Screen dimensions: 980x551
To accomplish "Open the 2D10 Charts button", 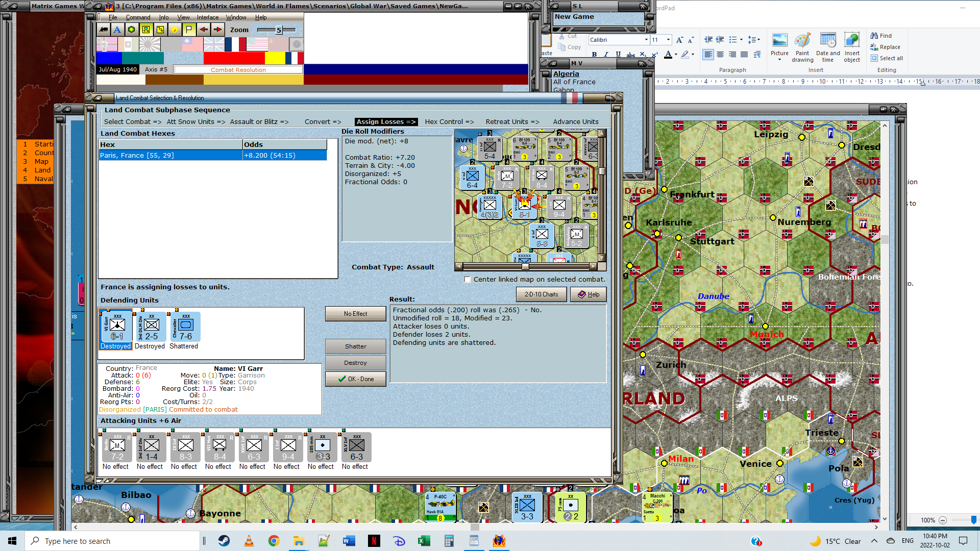I will pos(541,294).
